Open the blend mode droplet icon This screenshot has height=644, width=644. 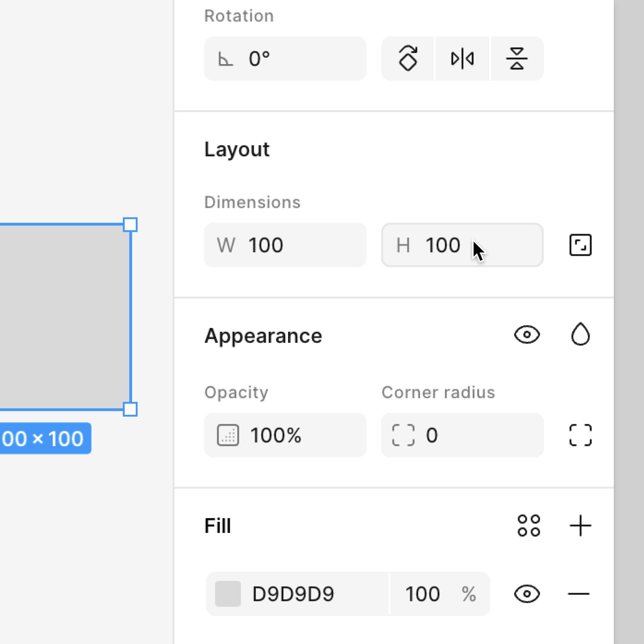[580, 335]
